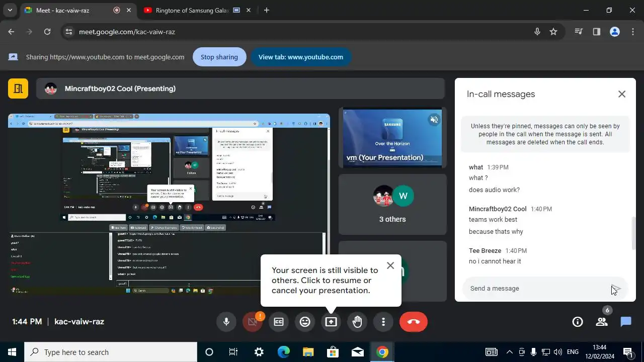This screenshot has width=644, height=362.
Task: Switch to Ringtone of Samsung Galaxy tab
Action: point(192,10)
